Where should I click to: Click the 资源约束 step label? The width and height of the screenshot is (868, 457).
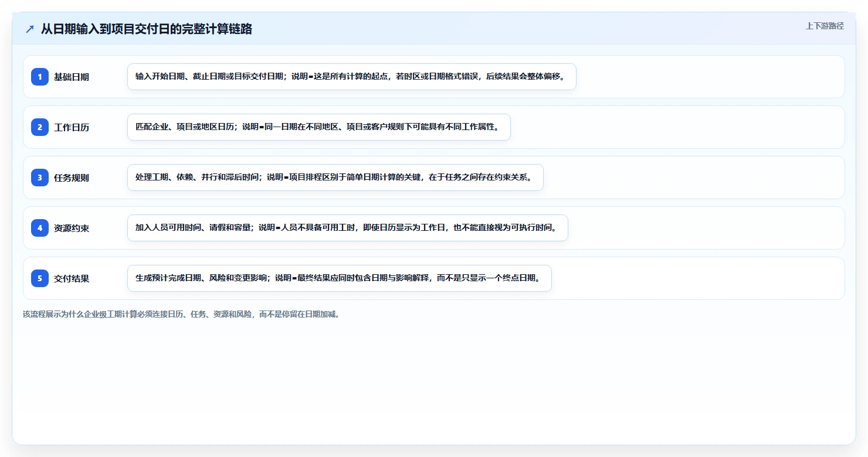72,228
